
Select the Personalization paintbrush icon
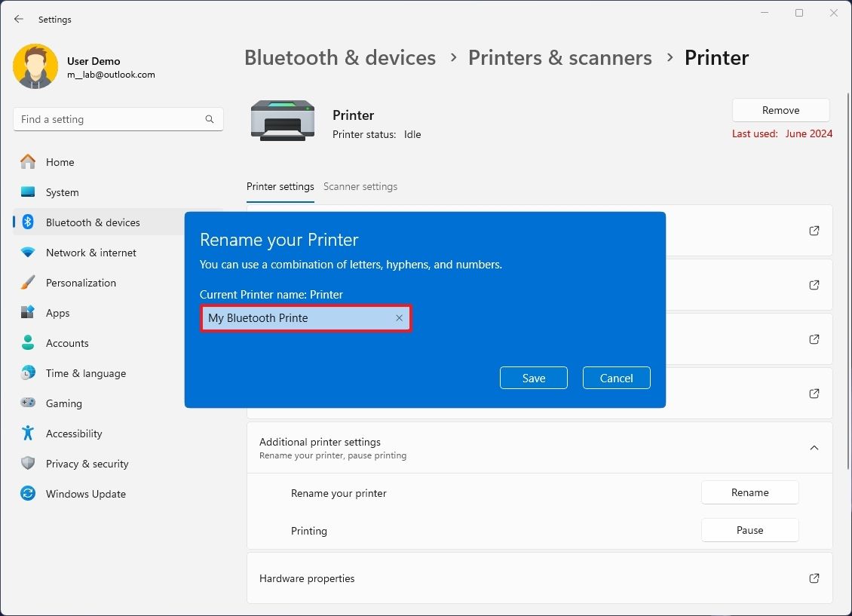[28, 283]
